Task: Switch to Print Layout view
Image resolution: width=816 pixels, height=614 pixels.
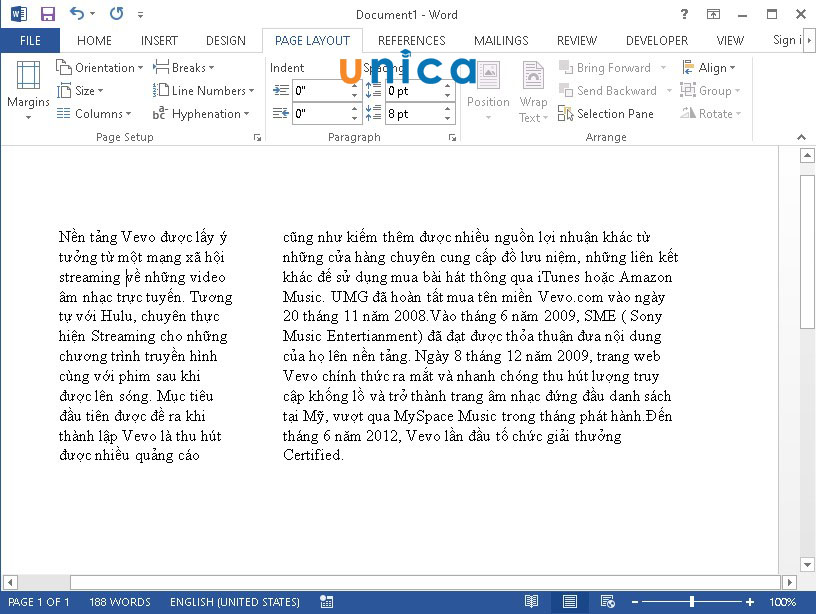Action: coord(570,602)
